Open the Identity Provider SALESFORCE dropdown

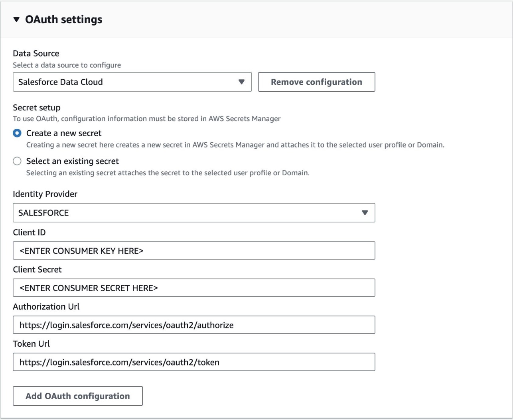click(x=194, y=213)
